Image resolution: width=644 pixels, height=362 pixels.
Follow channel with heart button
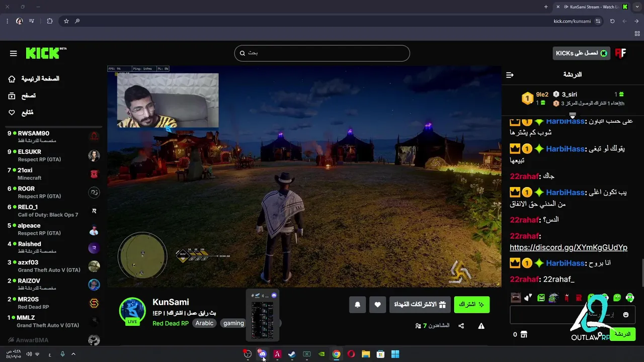(x=378, y=305)
